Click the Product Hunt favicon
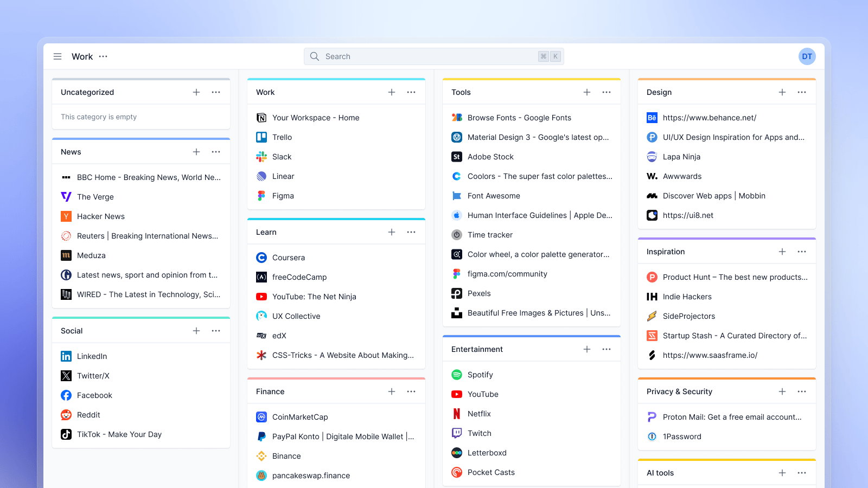868x488 pixels. 652,277
